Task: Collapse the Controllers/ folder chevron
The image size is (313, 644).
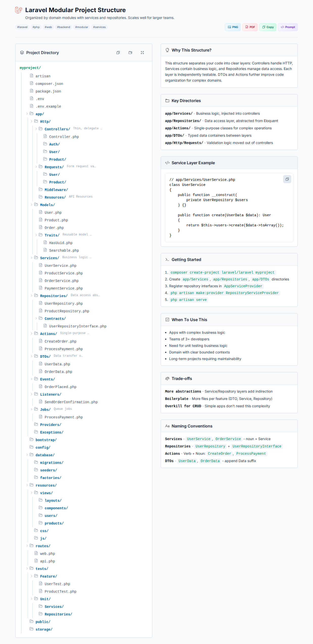Action: coord(36,129)
